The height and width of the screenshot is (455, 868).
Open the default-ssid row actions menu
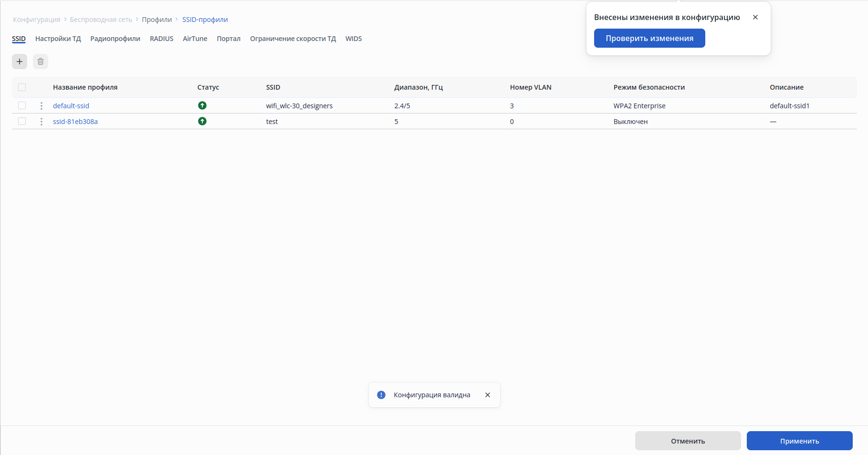(x=42, y=106)
